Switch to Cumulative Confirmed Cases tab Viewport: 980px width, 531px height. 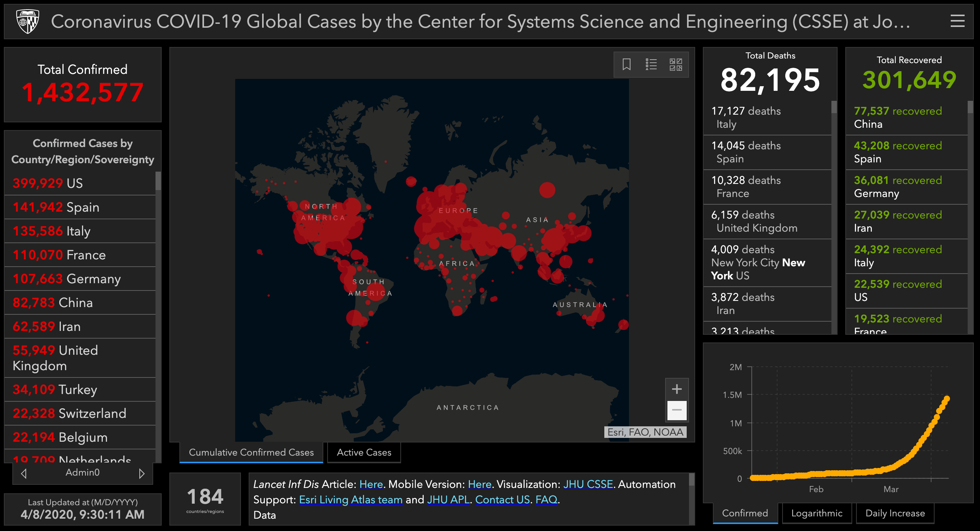click(x=251, y=453)
